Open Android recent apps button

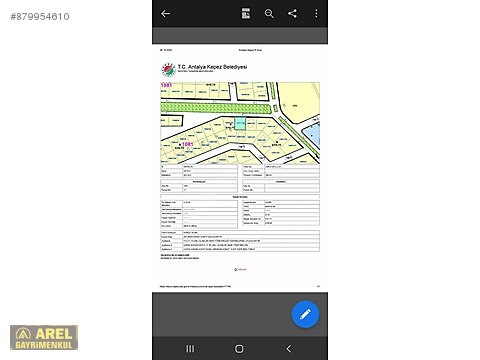click(x=190, y=349)
